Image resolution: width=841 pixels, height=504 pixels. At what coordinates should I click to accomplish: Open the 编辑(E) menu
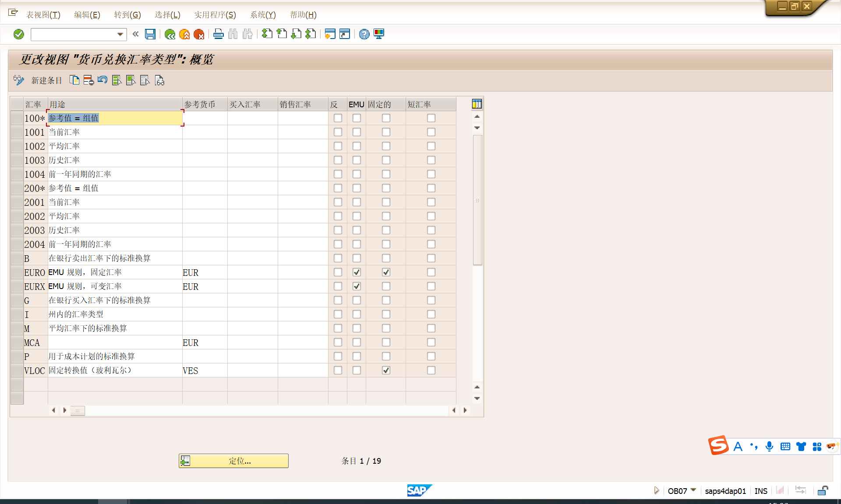click(x=87, y=15)
